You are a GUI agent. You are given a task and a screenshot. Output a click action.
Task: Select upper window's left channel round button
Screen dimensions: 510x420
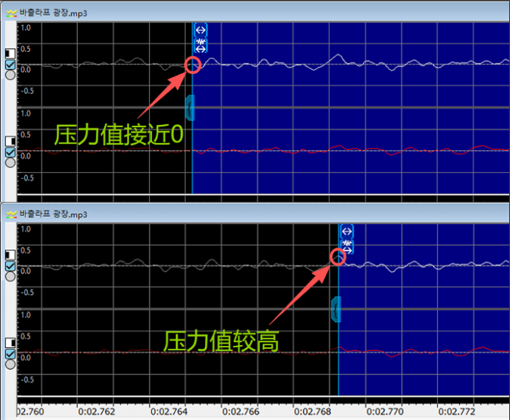point(10,75)
